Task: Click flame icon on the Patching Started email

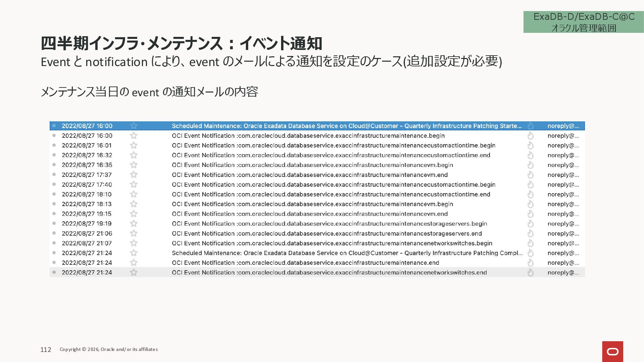Action: tap(530, 126)
